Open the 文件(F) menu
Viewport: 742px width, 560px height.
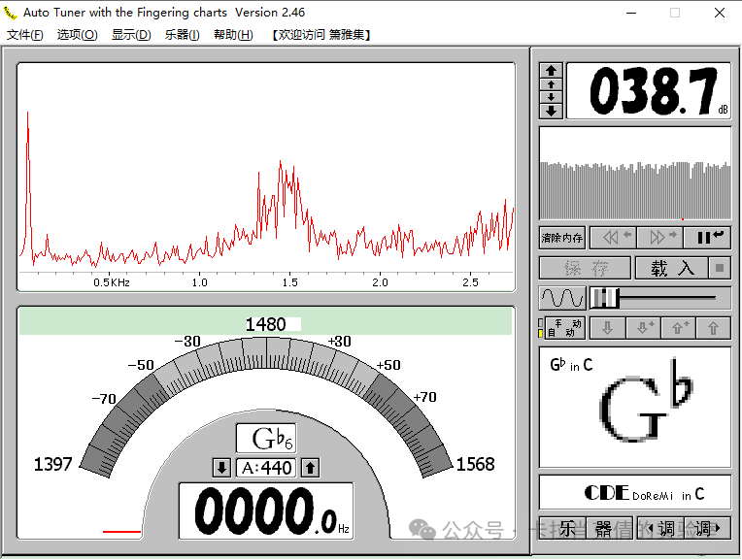pos(25,35)
